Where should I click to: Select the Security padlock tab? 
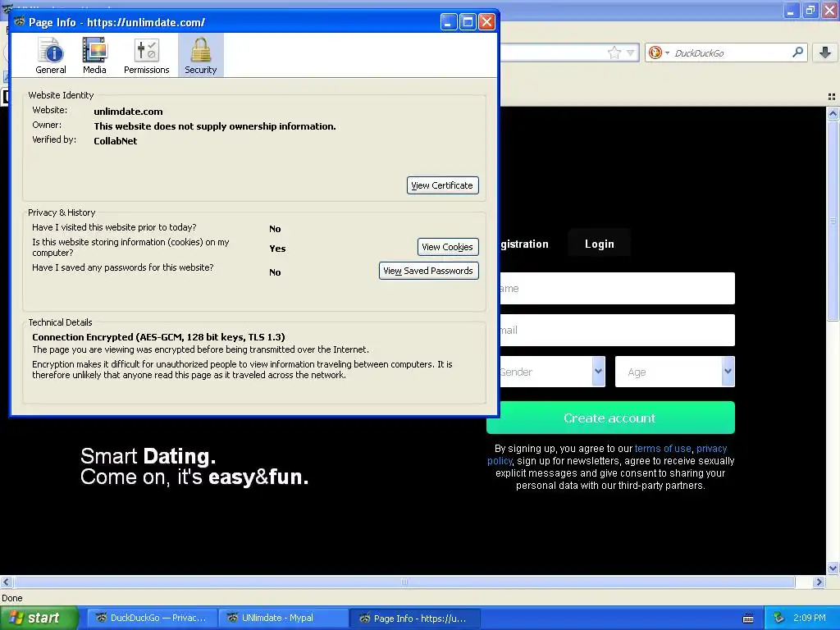[x=201, y=56]
